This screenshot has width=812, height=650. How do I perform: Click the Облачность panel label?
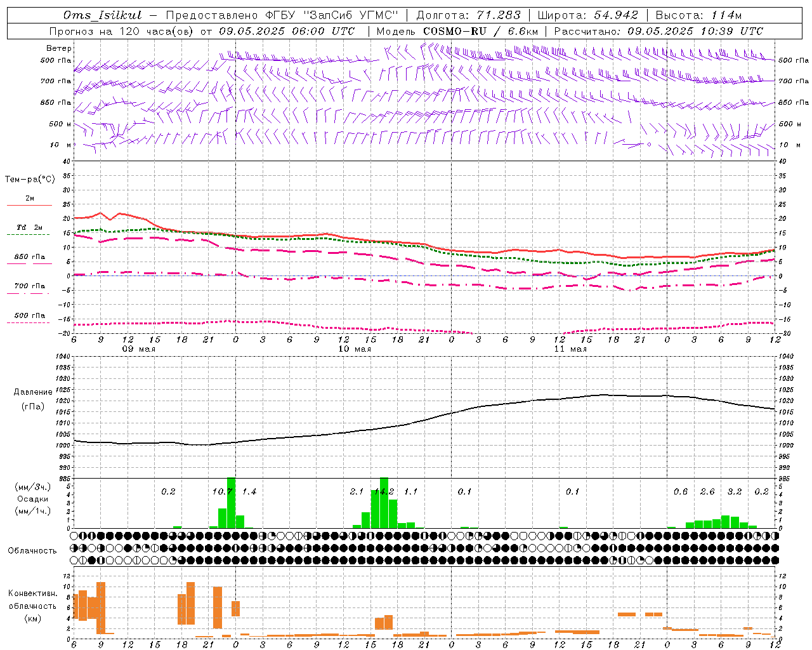pos(32,551)
